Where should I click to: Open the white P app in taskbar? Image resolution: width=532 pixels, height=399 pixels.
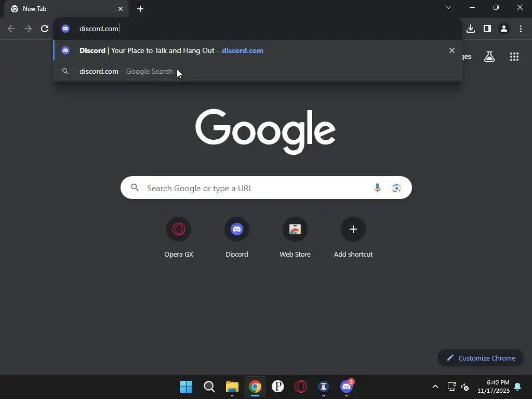point(277,387)
